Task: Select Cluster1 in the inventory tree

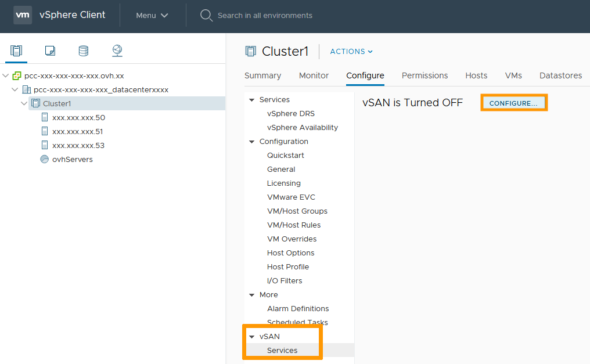Action: (x=57, y=103)
